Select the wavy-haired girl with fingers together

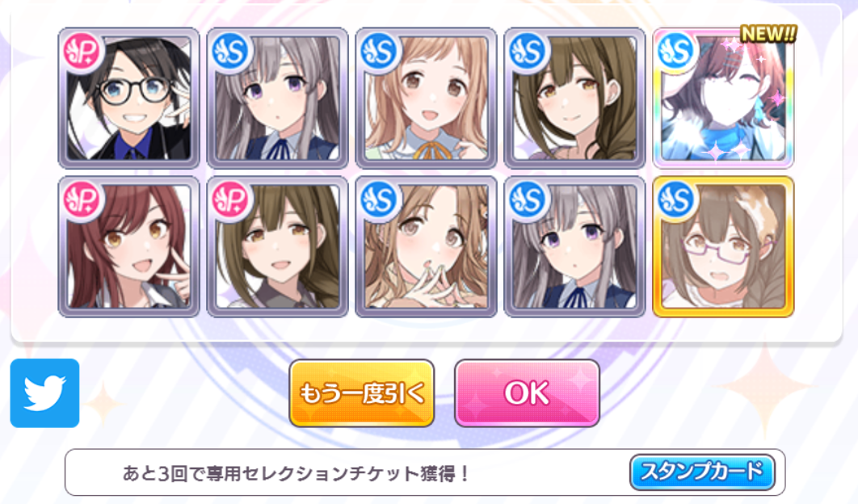point(427,247)
